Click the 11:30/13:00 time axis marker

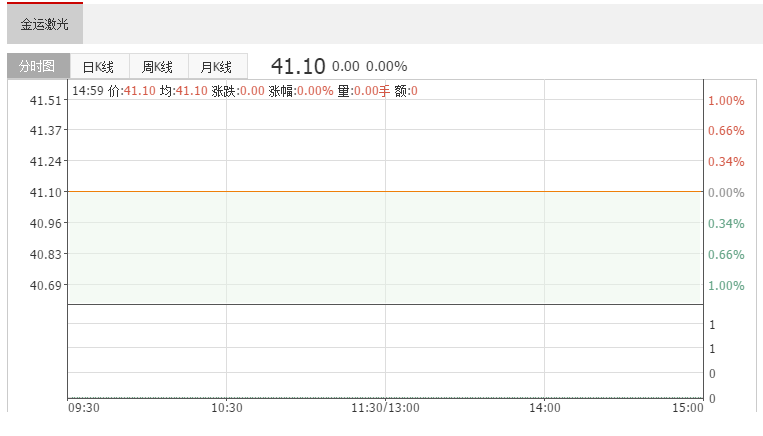(385, 408)
